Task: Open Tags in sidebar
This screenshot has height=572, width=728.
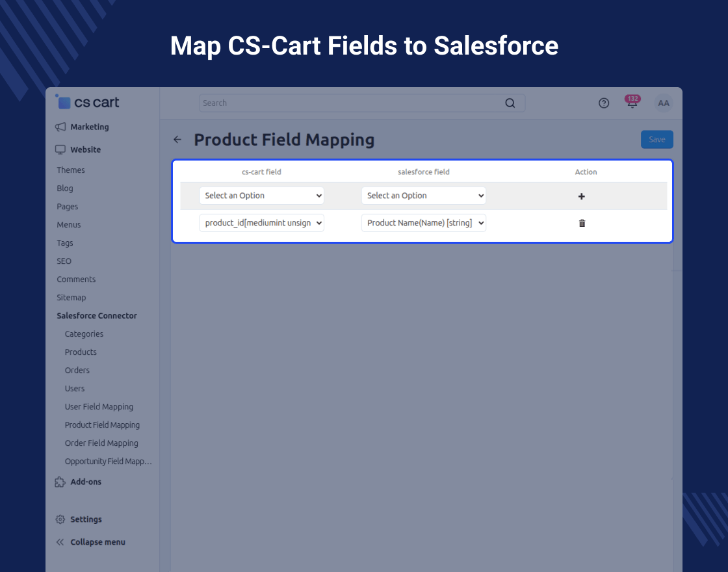Action: (65, 243)
